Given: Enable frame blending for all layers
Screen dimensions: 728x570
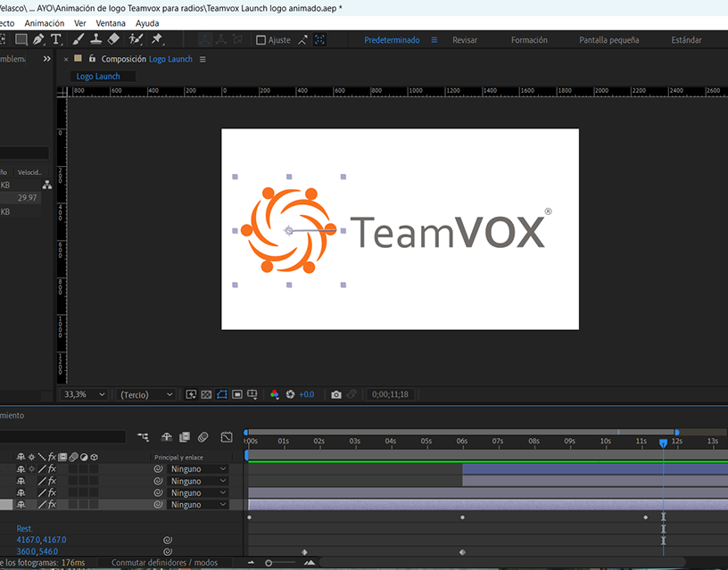Looking at the screenshot, I should coord(185,437).
